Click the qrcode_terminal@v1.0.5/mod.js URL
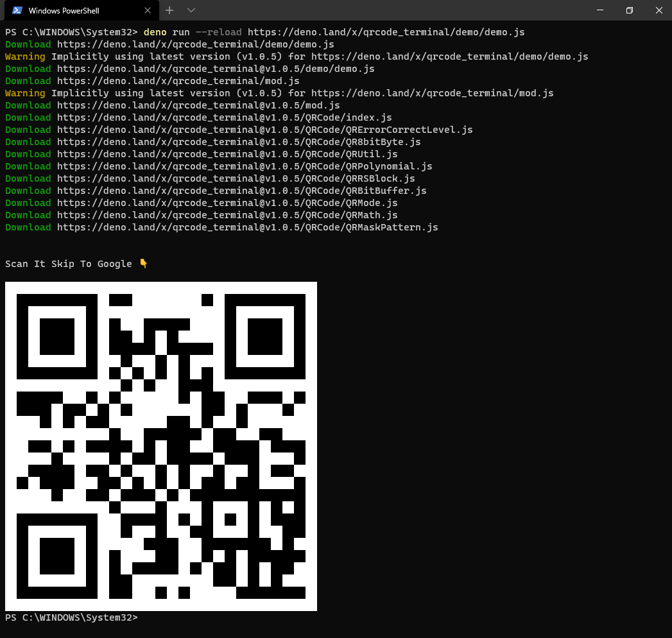The image size is (672, 638). tap(198, 105)
